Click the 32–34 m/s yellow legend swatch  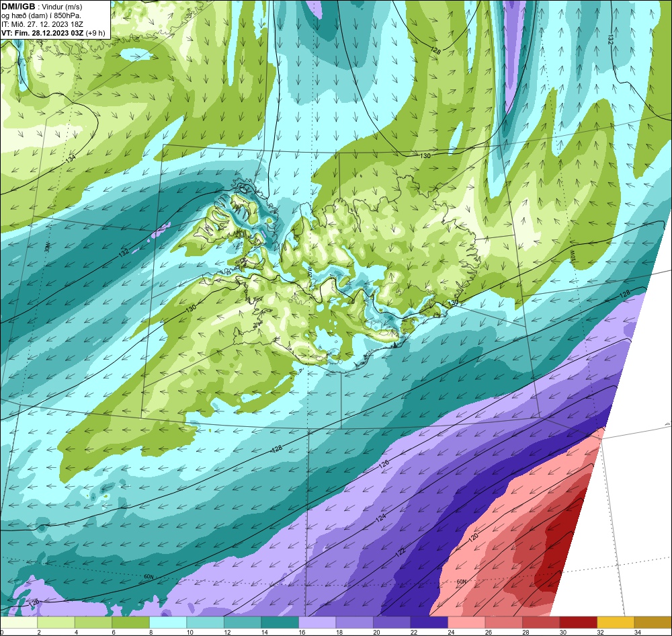[616, 622]
